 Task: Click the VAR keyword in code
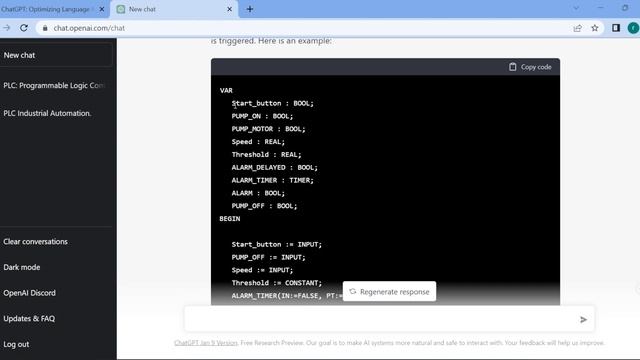pos(226,91)
